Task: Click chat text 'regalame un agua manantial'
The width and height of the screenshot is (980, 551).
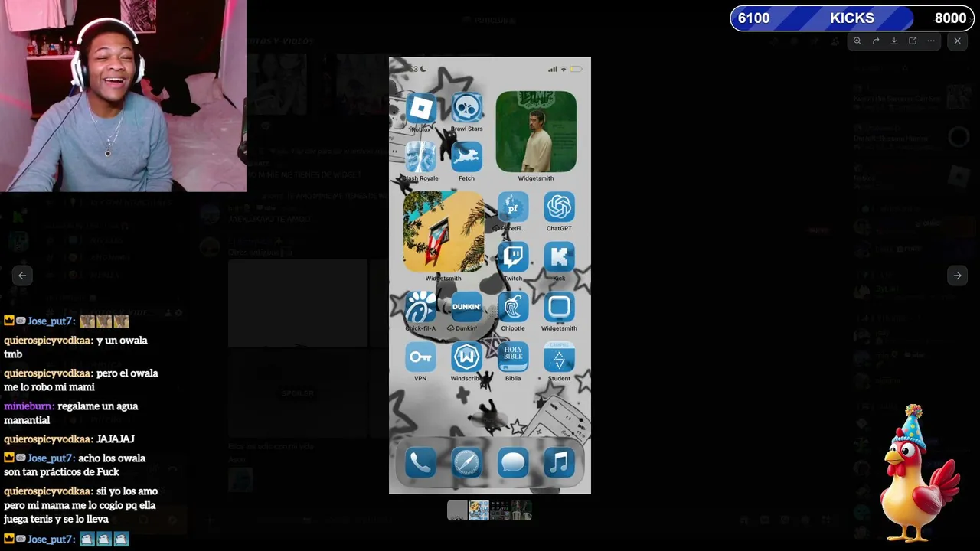Action: (x=71, y=413)
